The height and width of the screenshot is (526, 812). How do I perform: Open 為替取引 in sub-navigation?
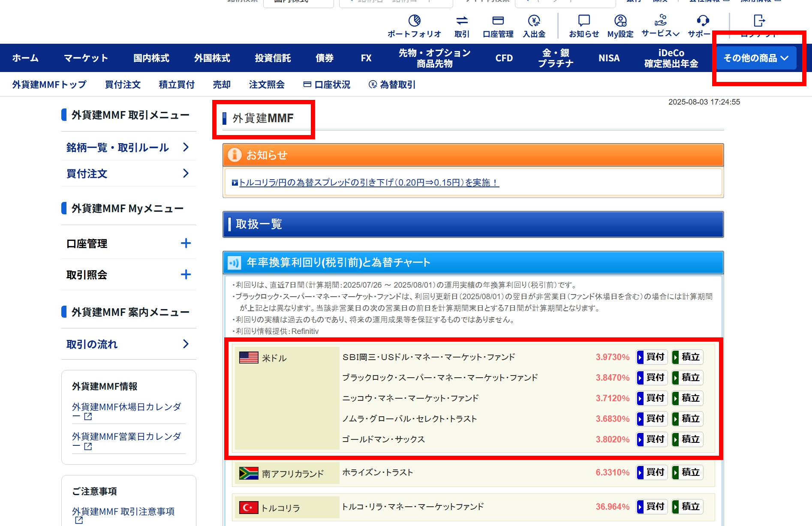[392, 84]
